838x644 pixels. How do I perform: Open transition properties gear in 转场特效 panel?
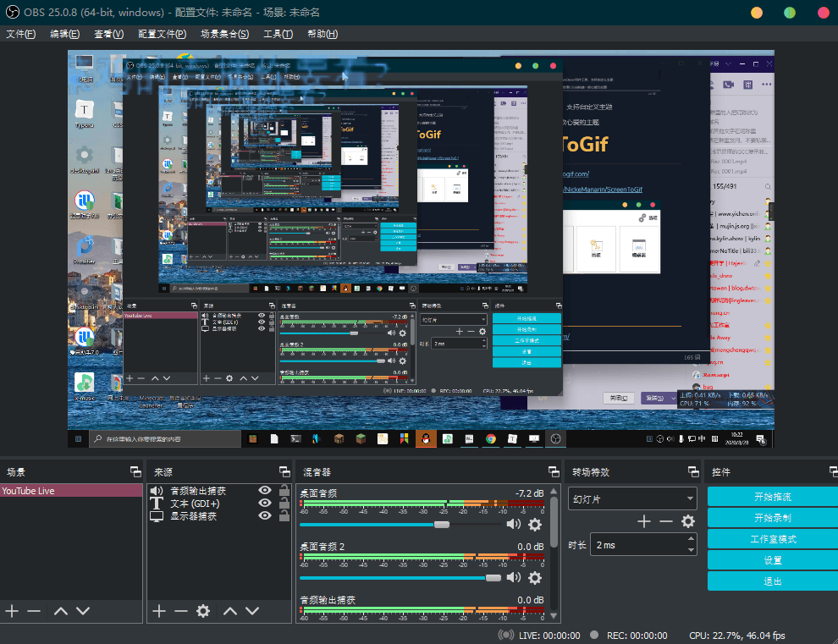688,521
